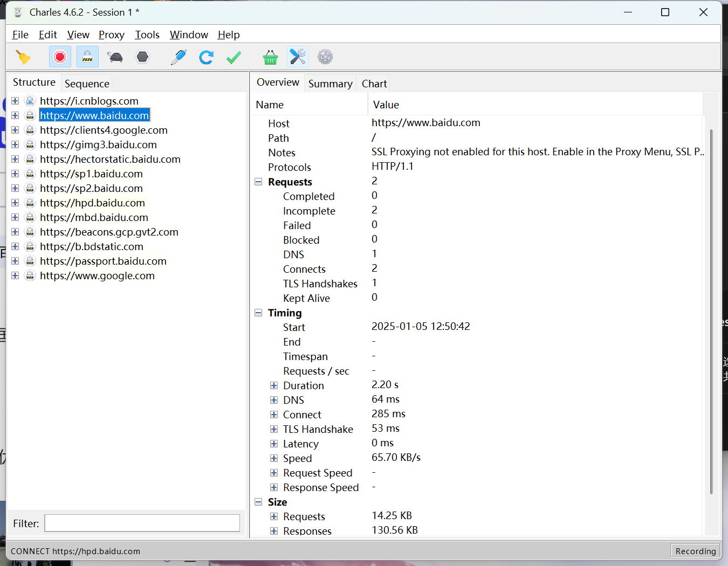The height and width of the screenshot is (566, 728).
Task: Click lock icon beside https://www.baidu.com
Action: (30, 115)
